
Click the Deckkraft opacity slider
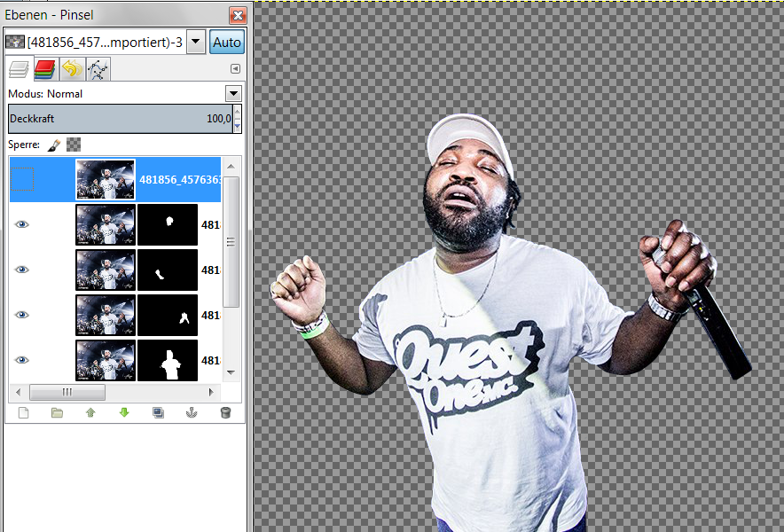pyautogui.click(x=121, y=119)
